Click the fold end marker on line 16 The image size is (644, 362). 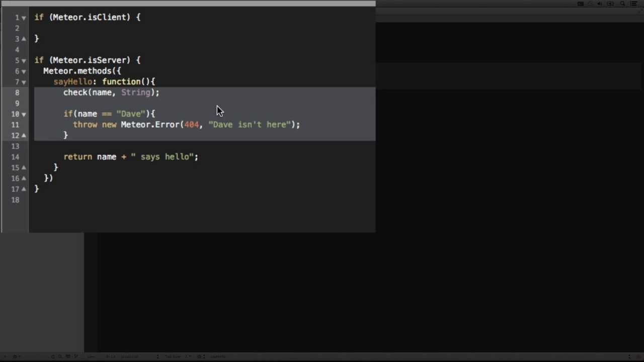pos(24,178)
